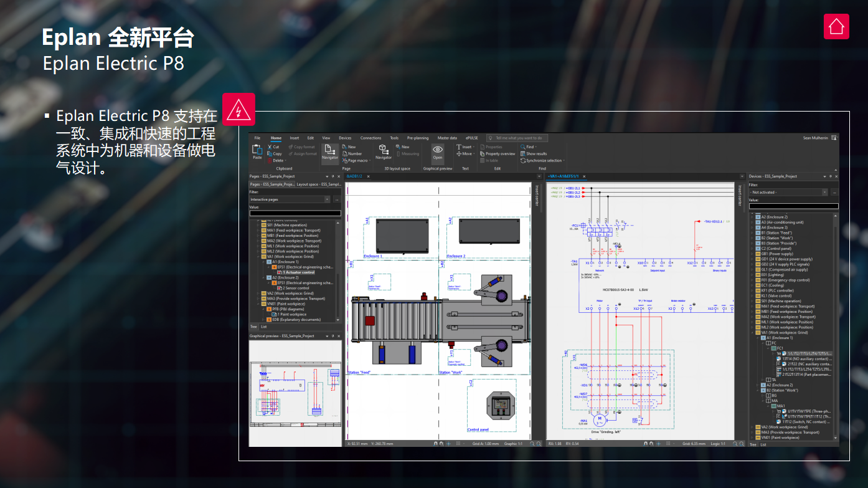
Task: Switch to the Connections ribbon tab
Action: coord(370,138)
